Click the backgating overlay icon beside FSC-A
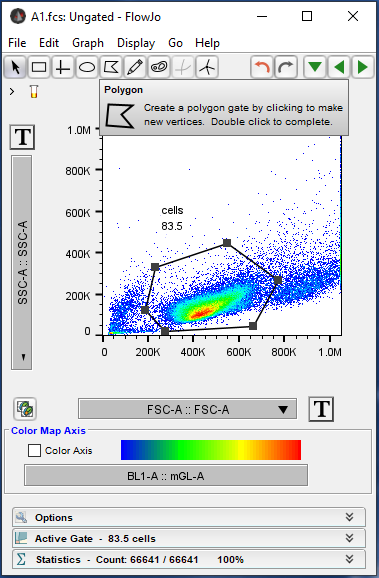This screenshot has width=379, height=578. tap(25, 409)
